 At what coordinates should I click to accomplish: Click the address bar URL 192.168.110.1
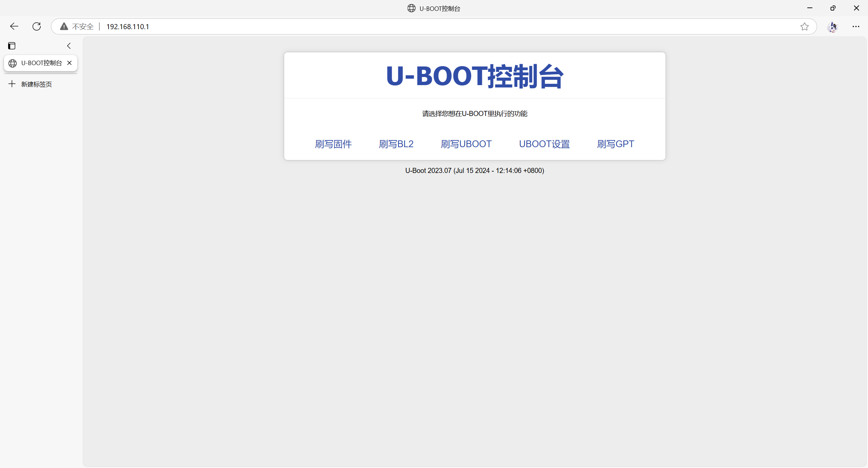point(128,26)
